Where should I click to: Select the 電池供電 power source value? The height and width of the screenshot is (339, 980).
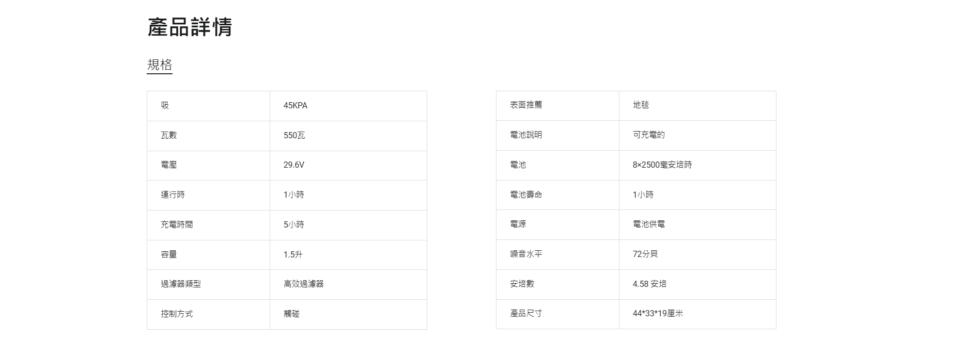pyautogui.click(x=649, y=224)
